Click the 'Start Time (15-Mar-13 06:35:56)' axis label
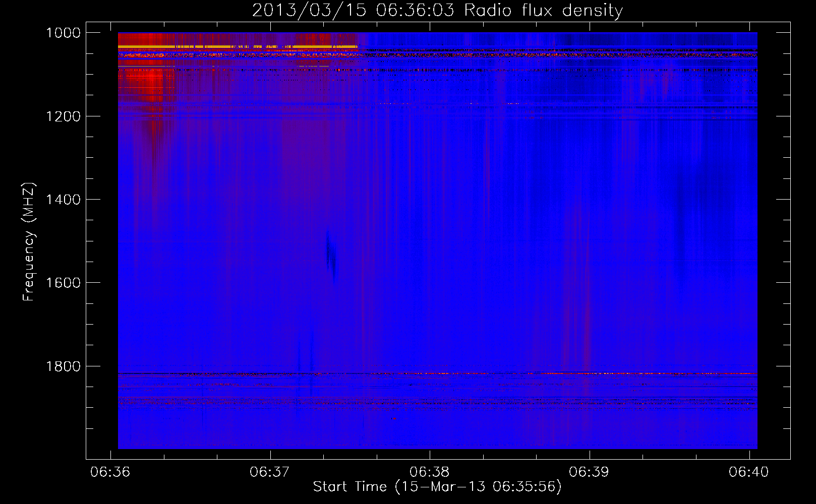The height and width of the screenshot is (504, 816). [437, 487]
